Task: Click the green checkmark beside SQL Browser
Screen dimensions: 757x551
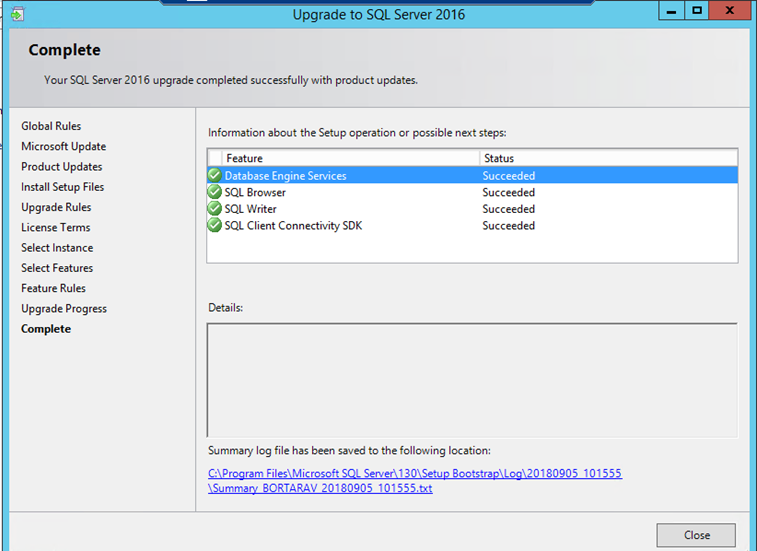Action: (x=214, y=193)
